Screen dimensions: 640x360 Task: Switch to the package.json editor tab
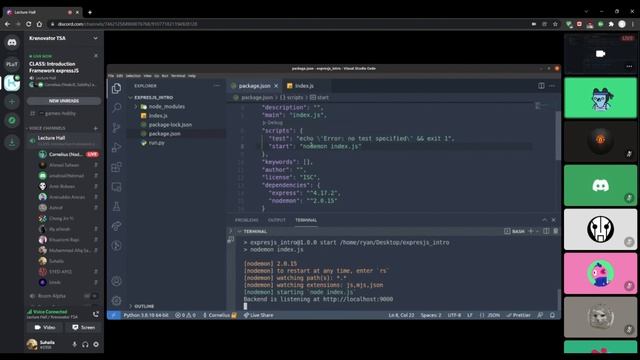[254, 86]
